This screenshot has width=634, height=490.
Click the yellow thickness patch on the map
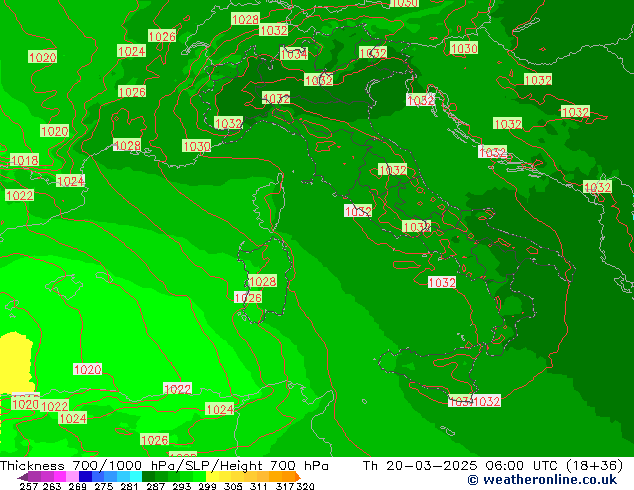pos(16,362)
